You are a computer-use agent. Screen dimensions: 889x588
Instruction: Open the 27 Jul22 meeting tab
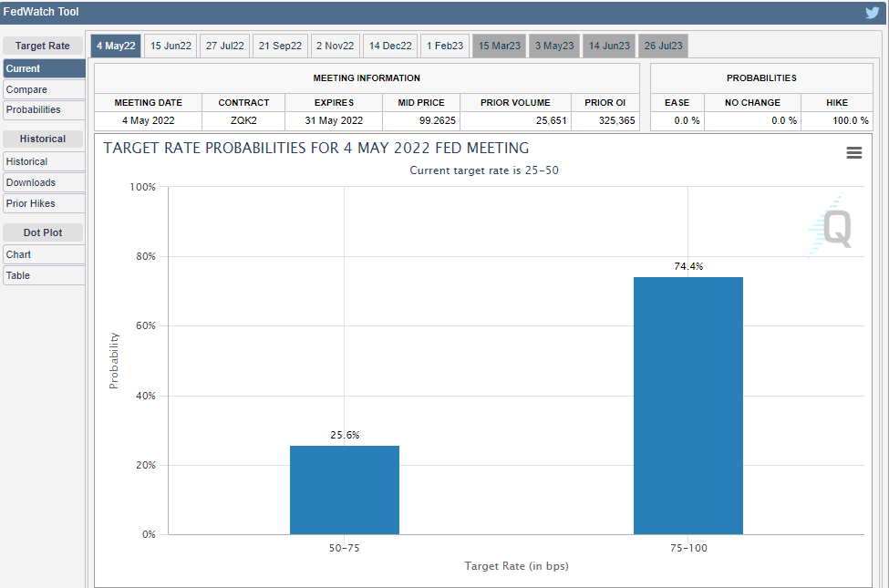(x=225, y=46)
